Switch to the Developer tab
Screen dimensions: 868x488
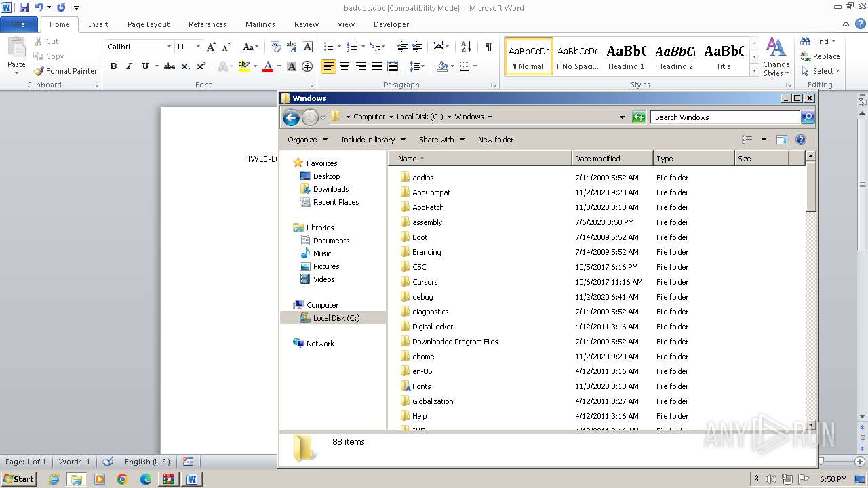pyautogui.click(x=391, y=24)
